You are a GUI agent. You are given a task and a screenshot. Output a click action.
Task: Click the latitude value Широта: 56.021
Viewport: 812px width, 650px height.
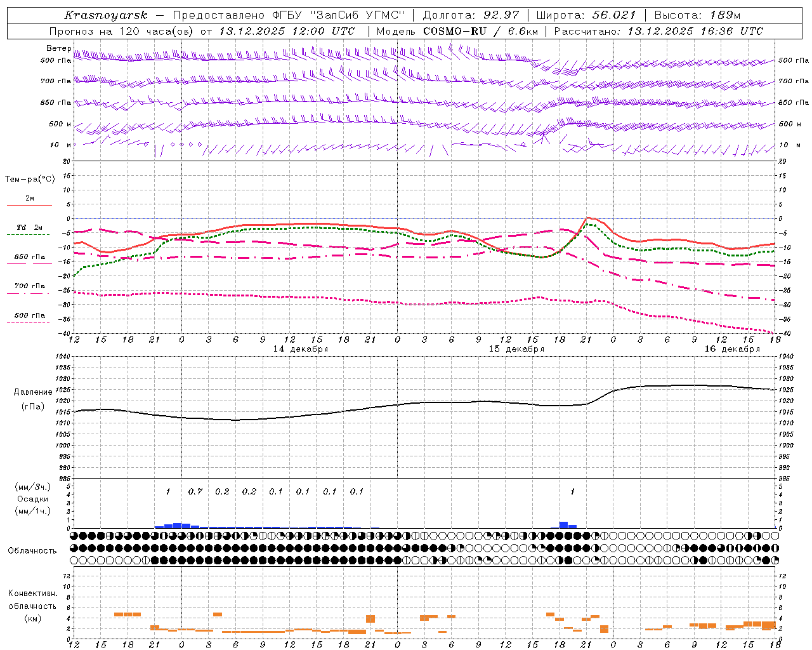click(586, 15)
